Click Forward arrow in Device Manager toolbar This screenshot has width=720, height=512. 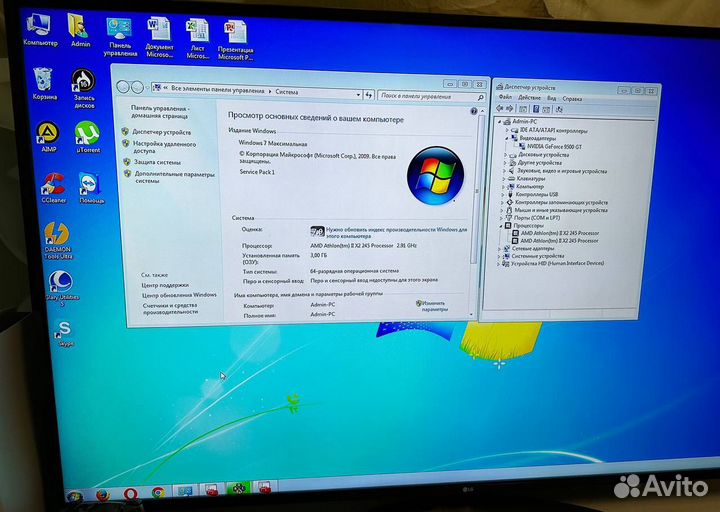click(509, 108)
